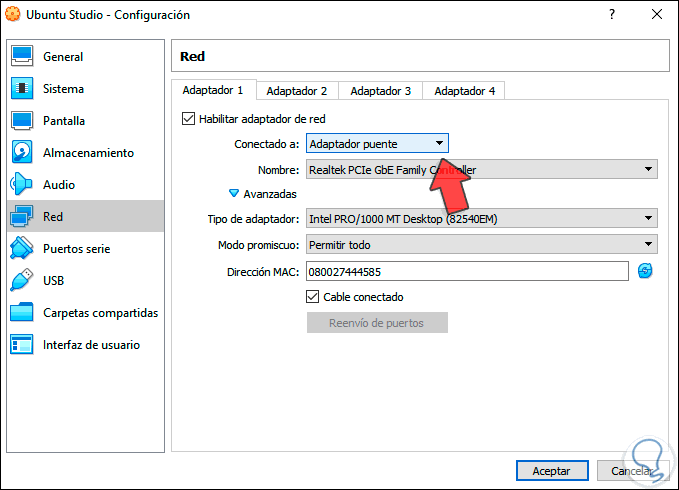The width and height of the screenshot is (679, 490).
Task: Open the General settings icon
Action: [x=23, y=57]
